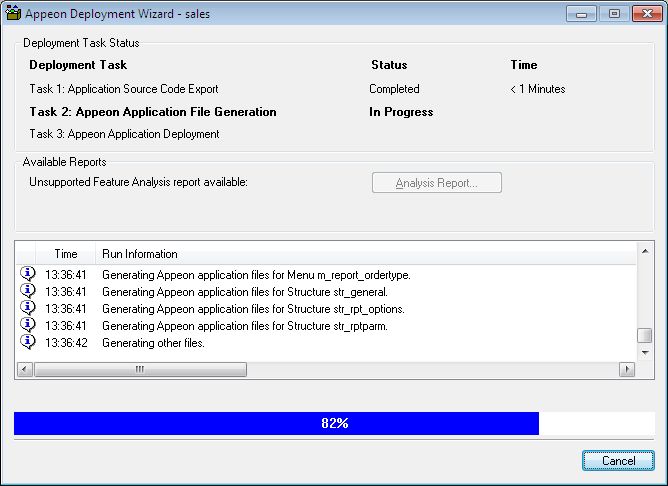The height and width of the screenshot is (486, 668).
Task: Open the Analysis Report
Action: [437, 183]
